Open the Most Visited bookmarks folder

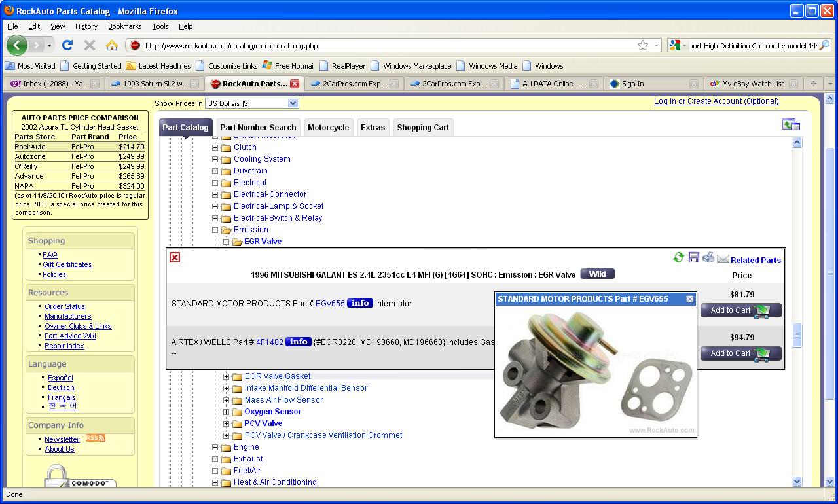tap(30, 66)
